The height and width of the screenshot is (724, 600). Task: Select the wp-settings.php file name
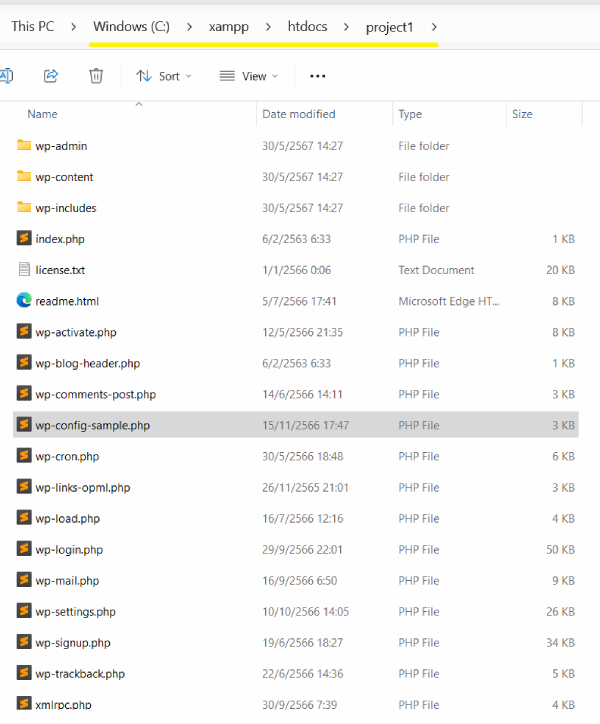click(x=76, y=612)
